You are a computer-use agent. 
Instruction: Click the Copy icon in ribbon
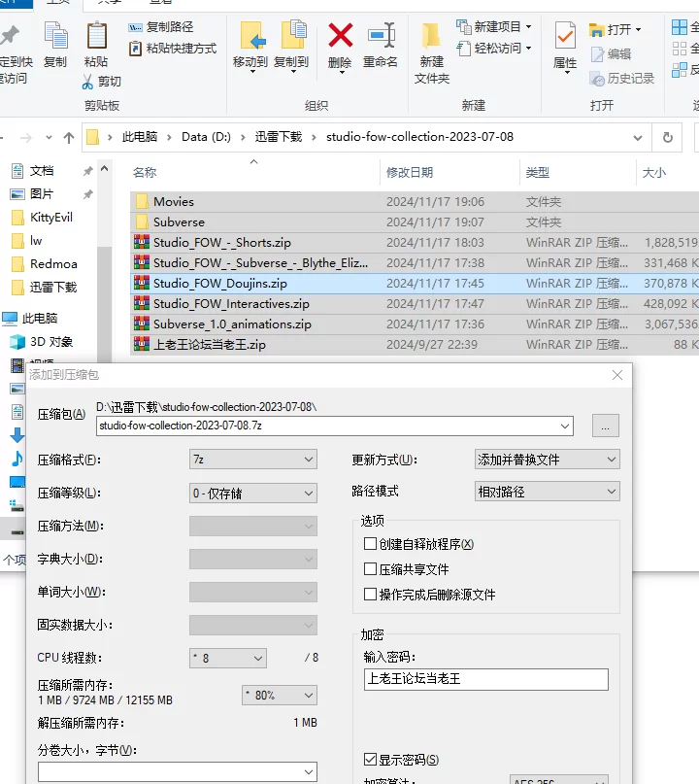56,35
